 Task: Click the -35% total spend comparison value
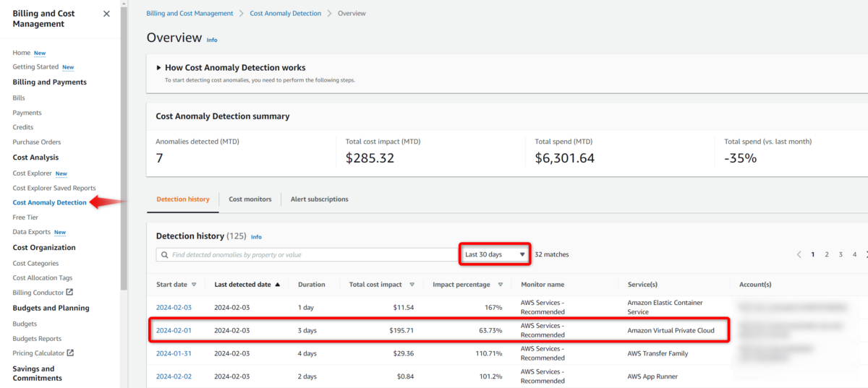click(741, 158)
